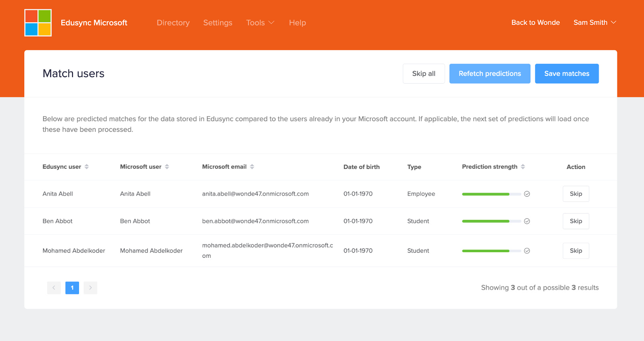Click Save matches button
Screen dimensions: 644x341
[567, 74]
